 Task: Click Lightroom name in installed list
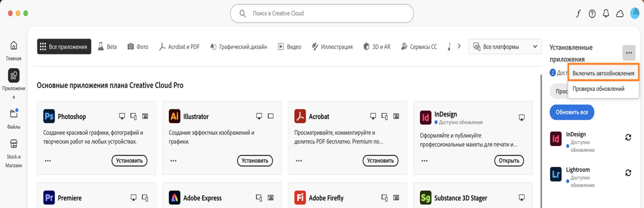(578, 169)
